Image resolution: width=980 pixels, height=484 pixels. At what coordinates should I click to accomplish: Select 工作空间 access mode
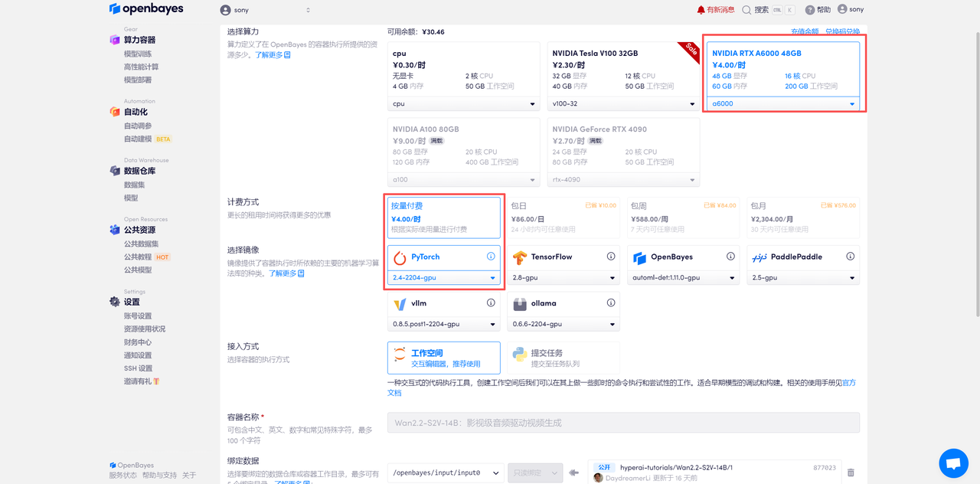pos(444,358)
